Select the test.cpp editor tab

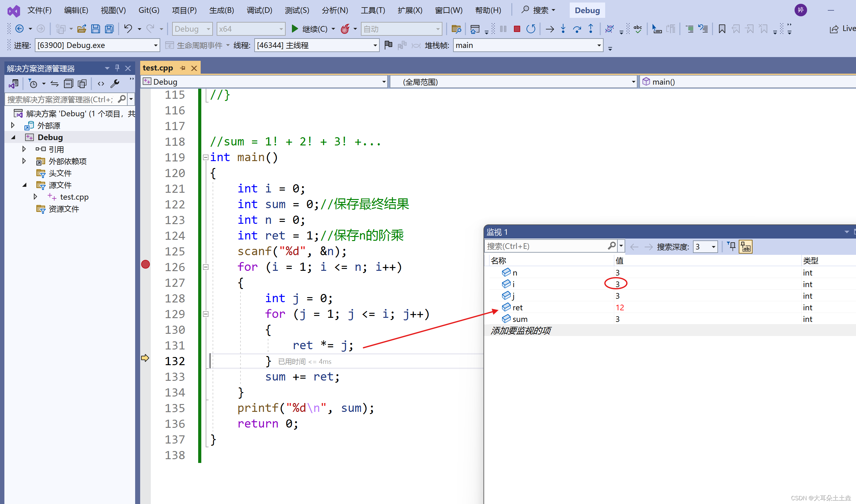(x=158, y=68)
